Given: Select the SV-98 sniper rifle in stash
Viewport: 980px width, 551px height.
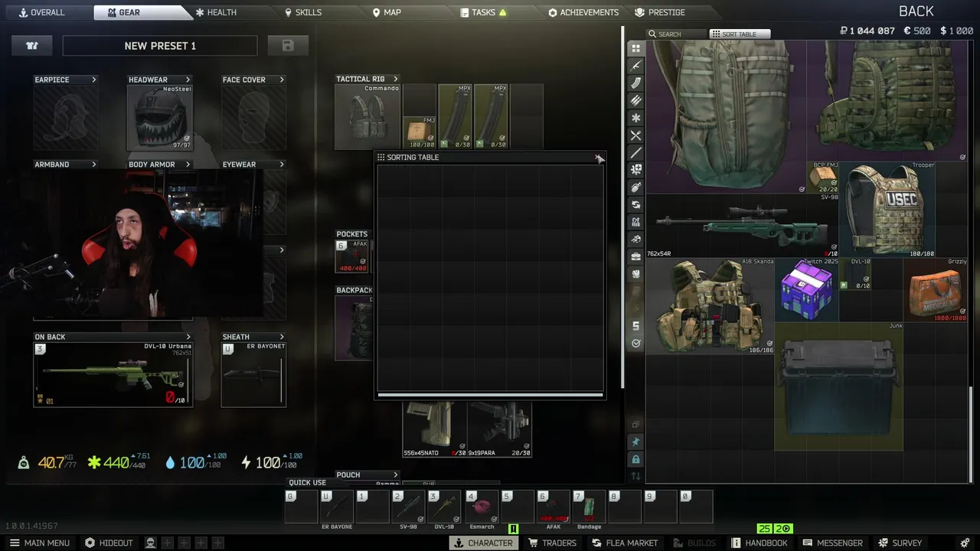Looking at the screenshot, I should (742, 226).
